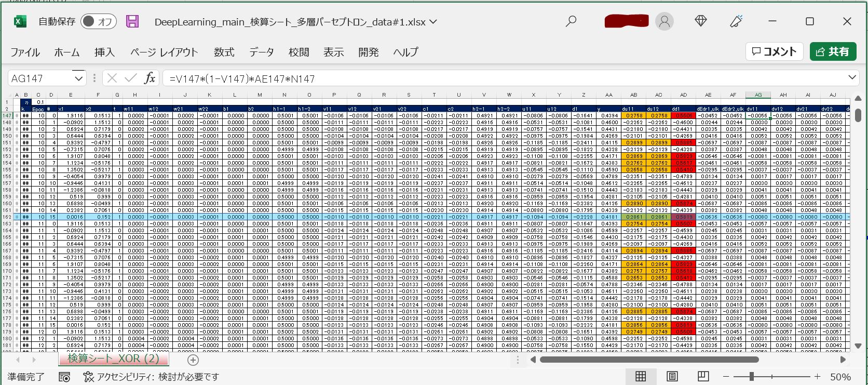This screenshot has height=385, width=868.
Task: Click the Save floppy disk icon
Action: [x=132, y=21]
